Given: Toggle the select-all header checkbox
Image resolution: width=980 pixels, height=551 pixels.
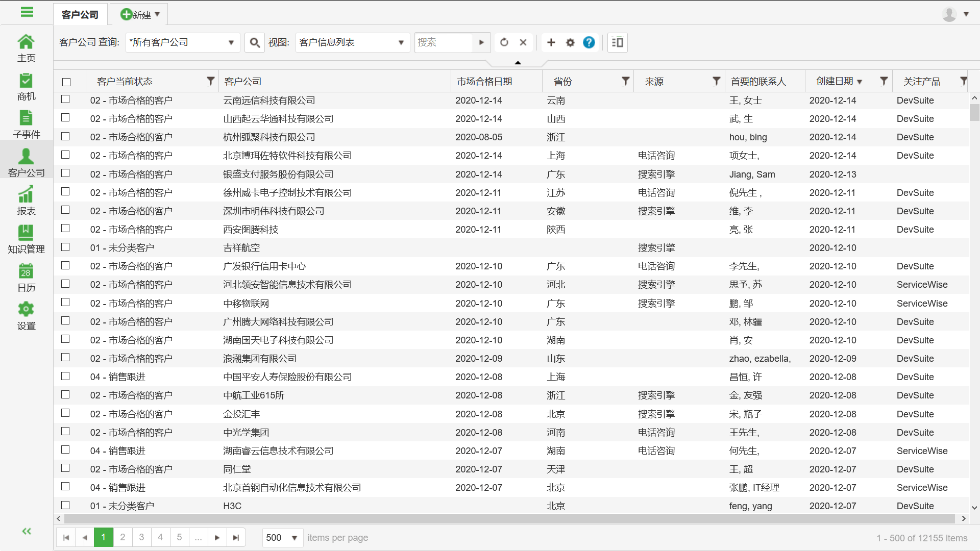Looking at the screenshot, I should click(x=66, y=82).
